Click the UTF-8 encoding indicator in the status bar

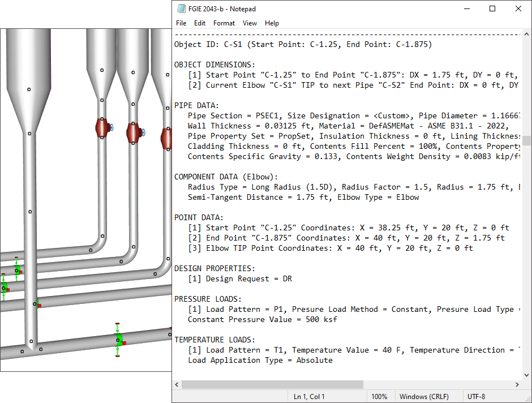click(478, 396)
